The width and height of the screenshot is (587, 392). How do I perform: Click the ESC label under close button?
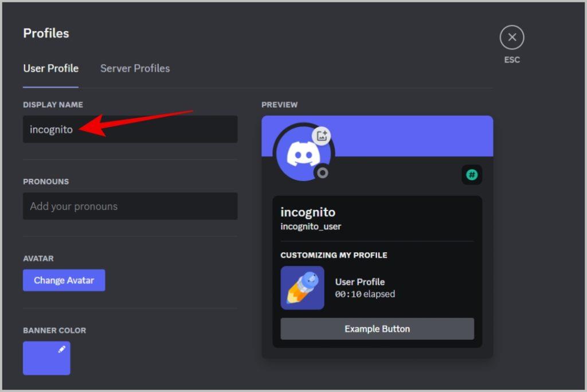(512, 60)
